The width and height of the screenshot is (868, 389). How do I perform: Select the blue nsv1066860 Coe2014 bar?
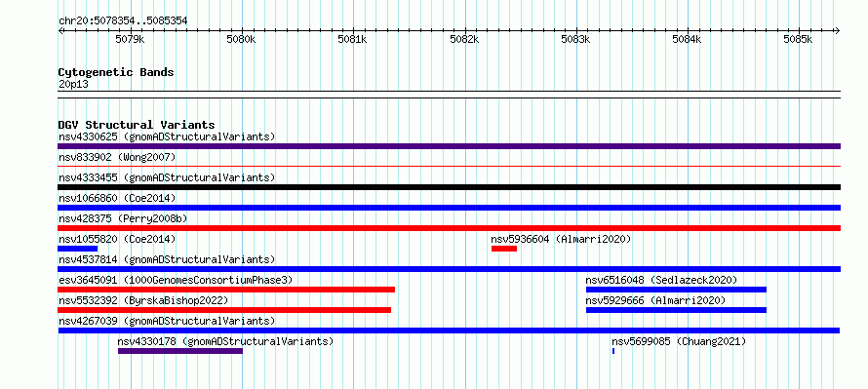click(449, 208)
